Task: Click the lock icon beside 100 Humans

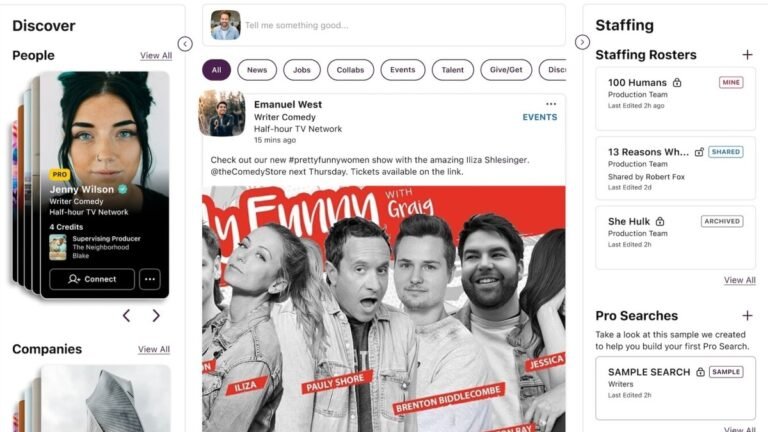Action: point(677,82)
